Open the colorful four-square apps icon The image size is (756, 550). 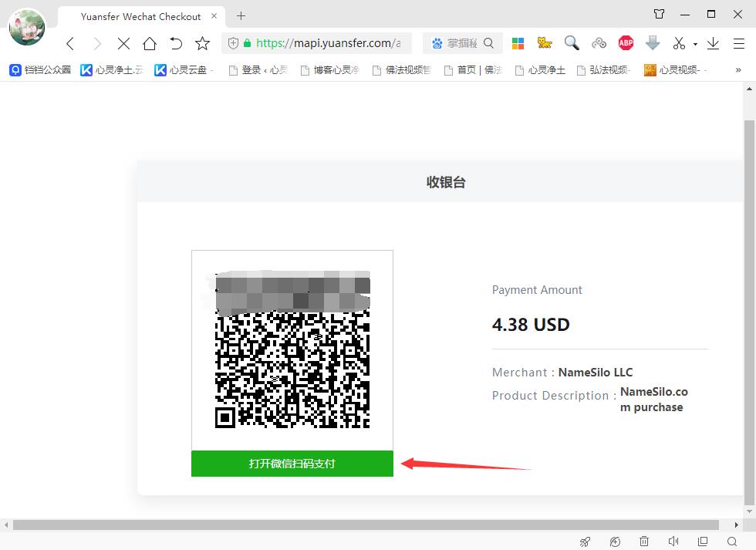(x=518, y=43)
